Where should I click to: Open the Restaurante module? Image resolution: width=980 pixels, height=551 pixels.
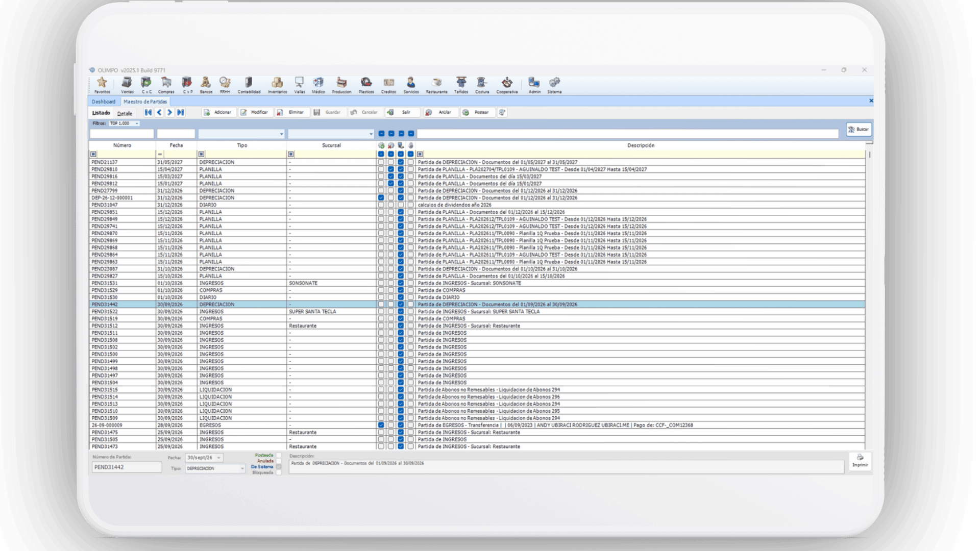(x=436, y=85)
